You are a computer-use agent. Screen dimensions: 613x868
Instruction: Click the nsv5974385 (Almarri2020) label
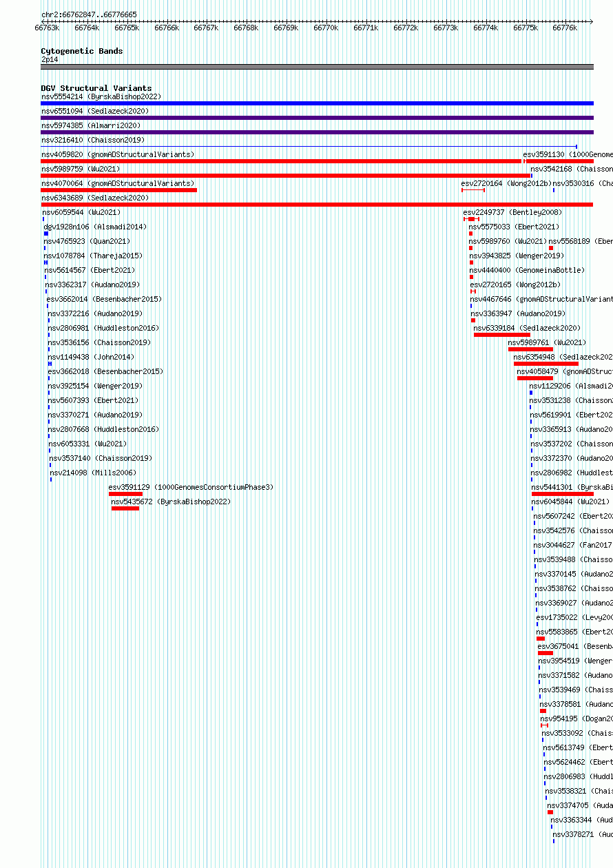[91, 125]
